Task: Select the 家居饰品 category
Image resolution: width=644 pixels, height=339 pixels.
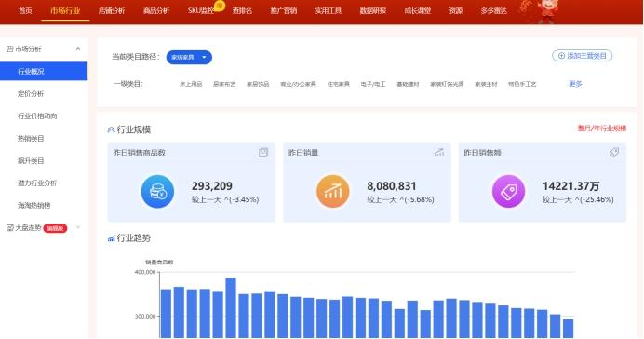Action: 258,84
